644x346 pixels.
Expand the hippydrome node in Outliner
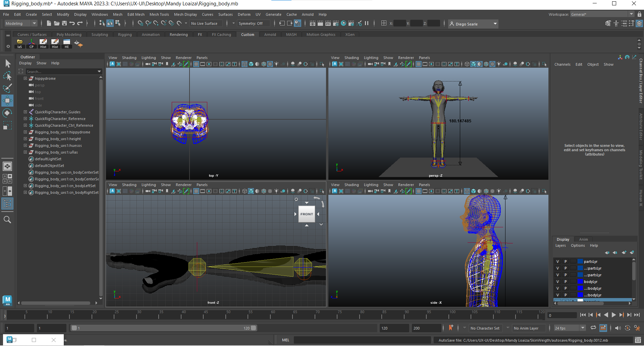pyautogui.click(x=25, y=78)
